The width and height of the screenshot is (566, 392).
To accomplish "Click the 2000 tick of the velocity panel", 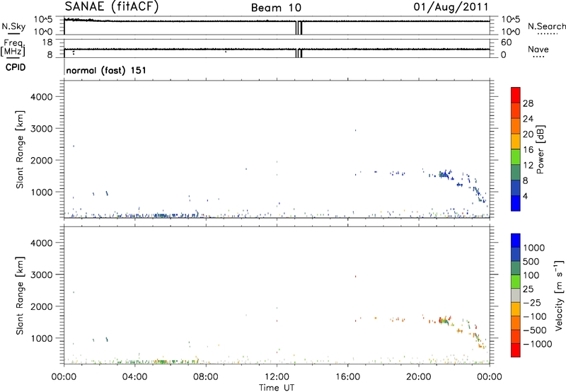I will point(41,306).
